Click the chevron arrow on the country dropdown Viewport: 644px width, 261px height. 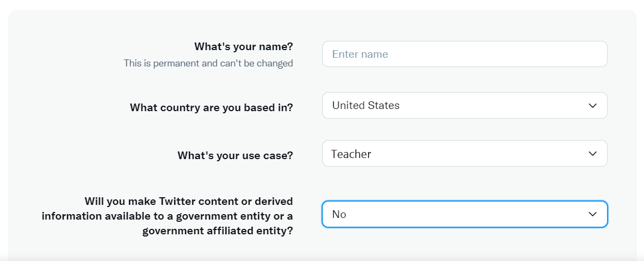[x=592, y=106]
